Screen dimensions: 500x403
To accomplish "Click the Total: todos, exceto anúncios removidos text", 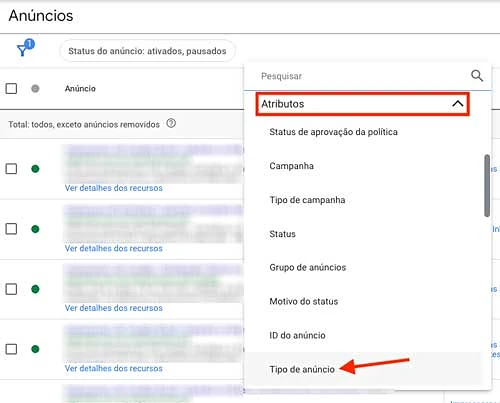I will coord(84,124).
